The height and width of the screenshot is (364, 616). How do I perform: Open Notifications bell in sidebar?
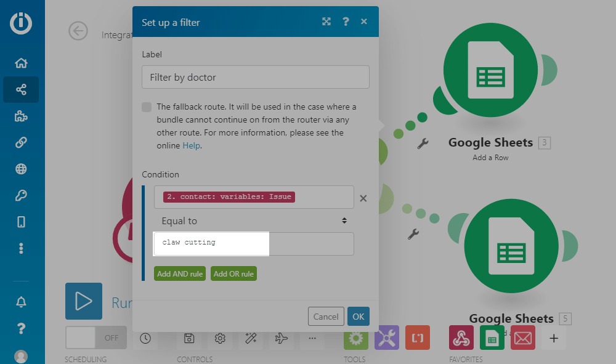point(21,302)
